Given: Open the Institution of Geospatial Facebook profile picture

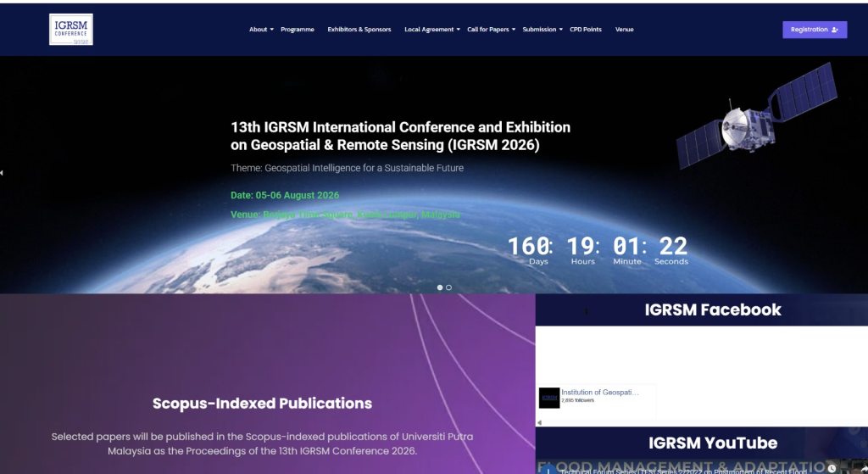Looking at the screenshot, I should [x=549, y=398].
